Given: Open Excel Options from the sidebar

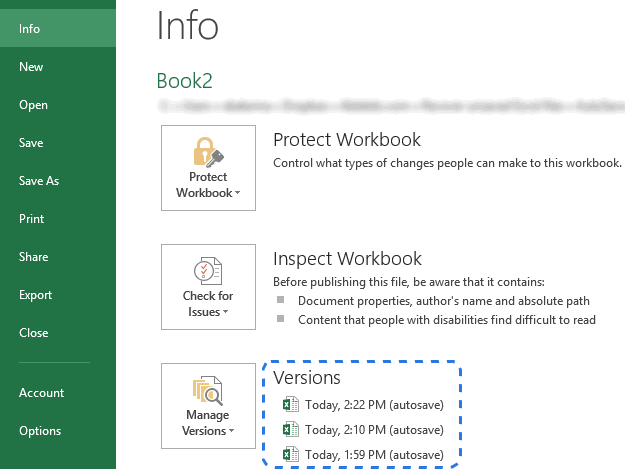Looking at the screenshot, I should [40, 431].
